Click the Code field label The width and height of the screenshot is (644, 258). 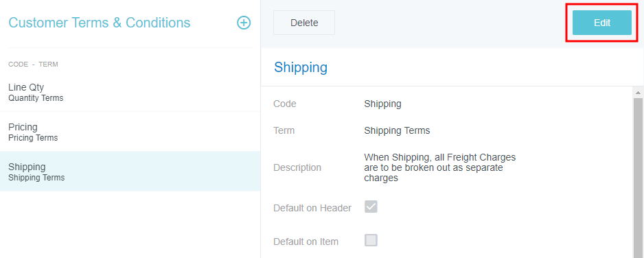tap(285, 104)
